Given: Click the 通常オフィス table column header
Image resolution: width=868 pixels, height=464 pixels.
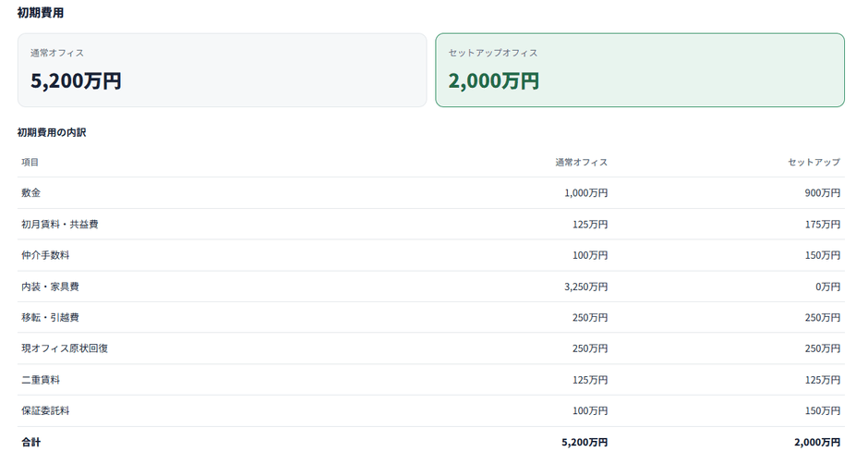Looking at the screenshot, I should tap(581, 163).
